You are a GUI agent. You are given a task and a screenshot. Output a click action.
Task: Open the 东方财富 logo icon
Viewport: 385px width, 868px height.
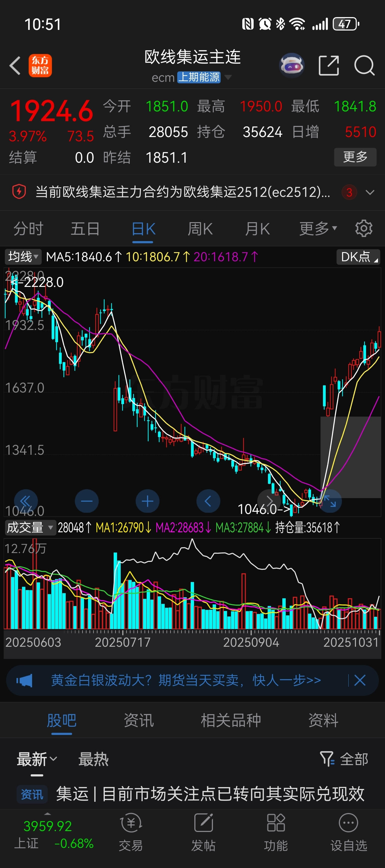[x=40, y=65]
